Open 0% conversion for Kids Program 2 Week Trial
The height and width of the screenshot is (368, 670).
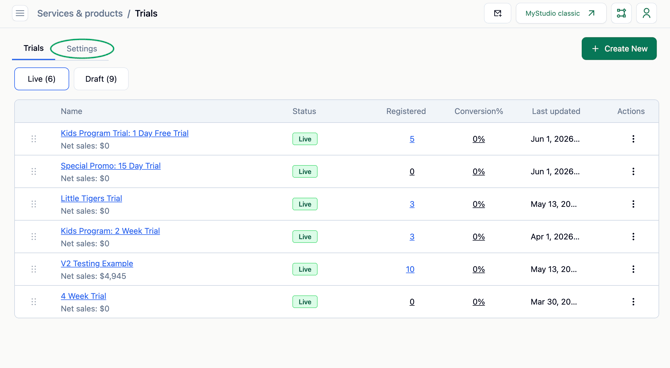click(x=479, y=237)
